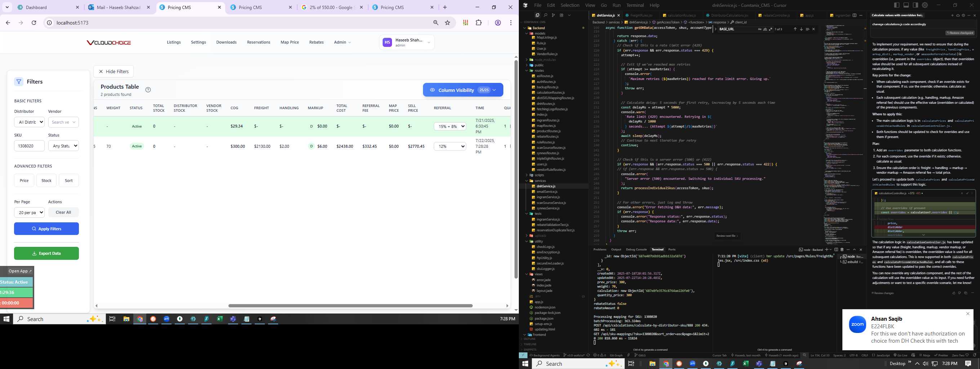Split the terminal in Cursor panel
The width and height of the screenshot is (980, 369).
tap(836, 250)
